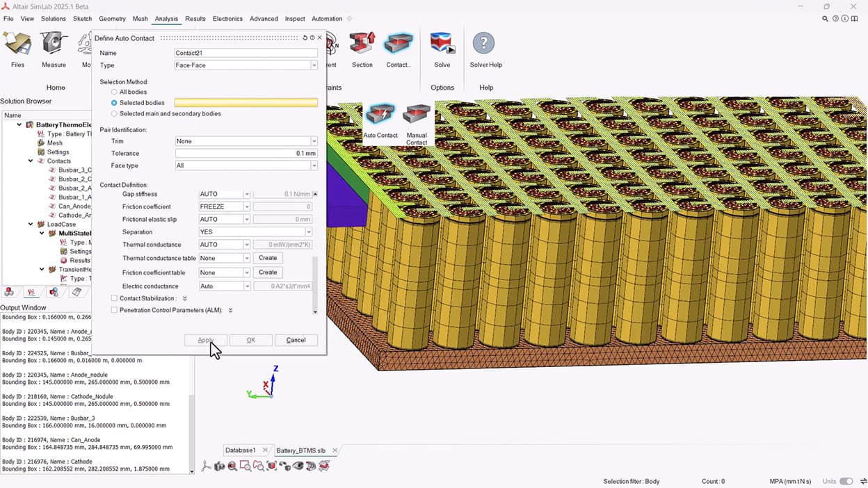Screen dimensions: 868x488
Task: Toggle the Units switch in status bar
Action: [x=846, y=481]
